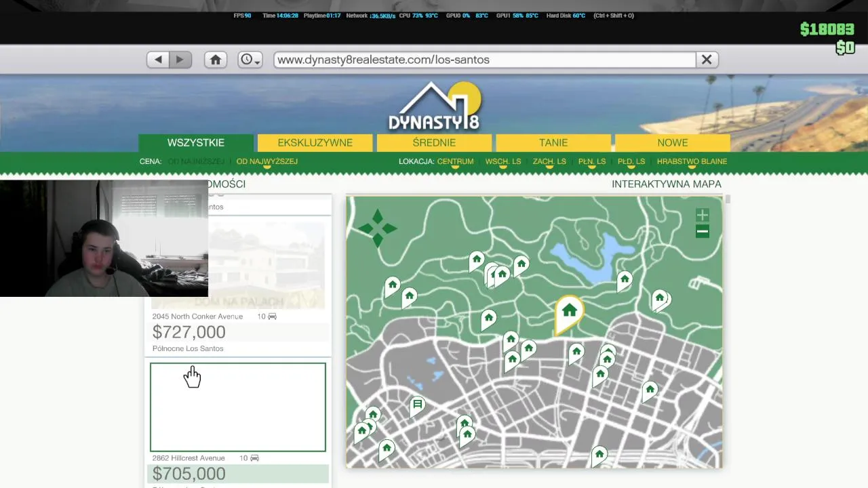Image resolution: width=868 pixels, height=488 pixels.
Task: Select the $727,000 price
Action: tap(189, 332)
